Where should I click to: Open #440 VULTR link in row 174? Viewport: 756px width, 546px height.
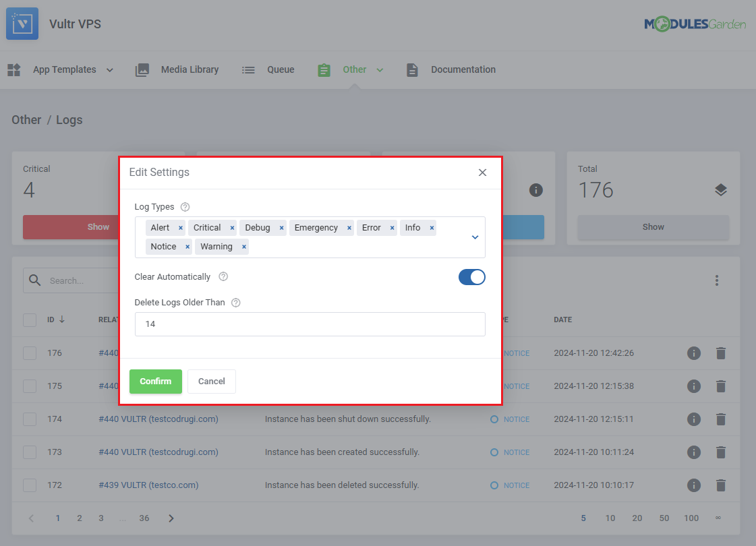coord(158,419)
